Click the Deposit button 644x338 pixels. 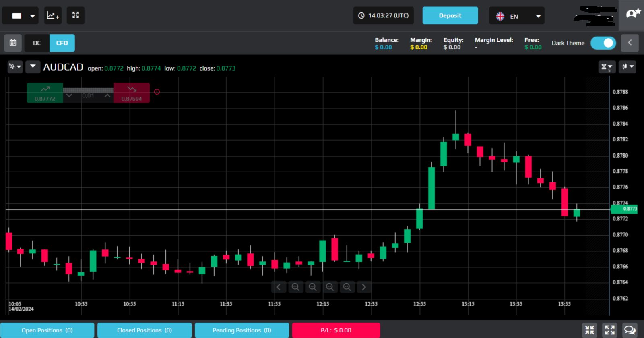[x=450, y=15]
